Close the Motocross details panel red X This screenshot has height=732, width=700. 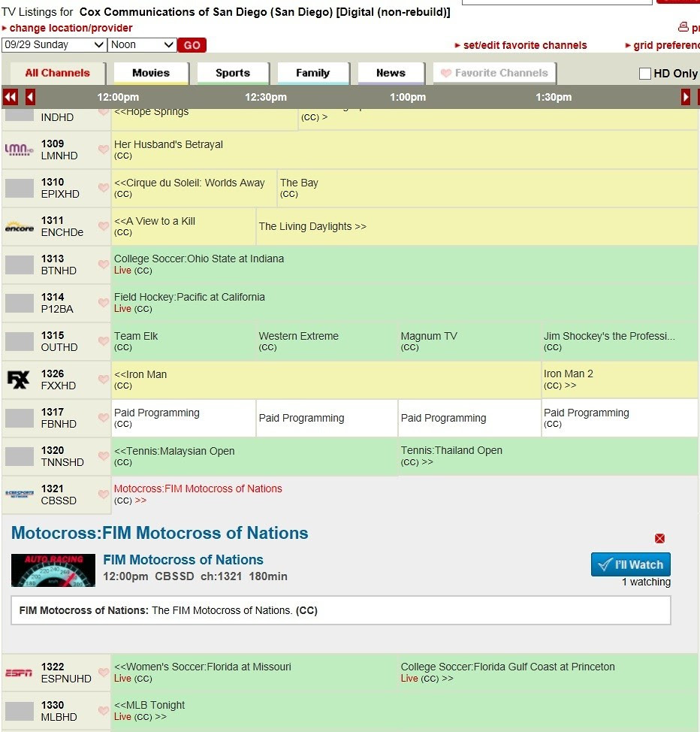(x=659, y=538)
